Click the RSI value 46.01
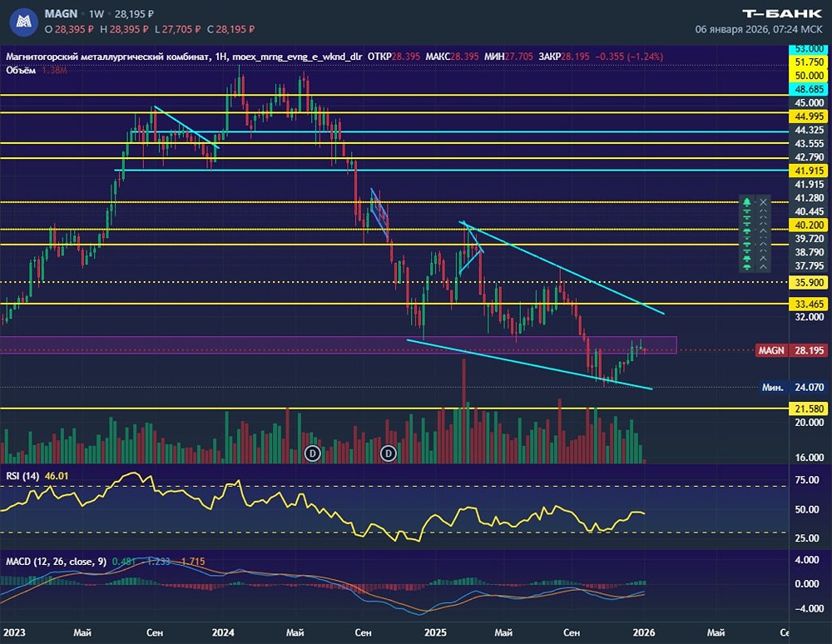832x644 pixels. pos(57,476)
